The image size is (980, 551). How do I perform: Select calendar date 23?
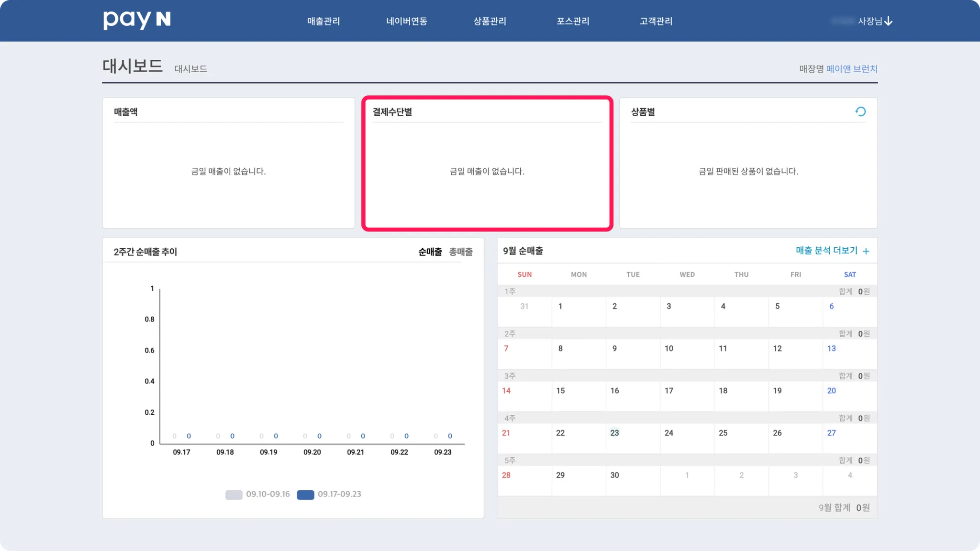coord(614,433)
